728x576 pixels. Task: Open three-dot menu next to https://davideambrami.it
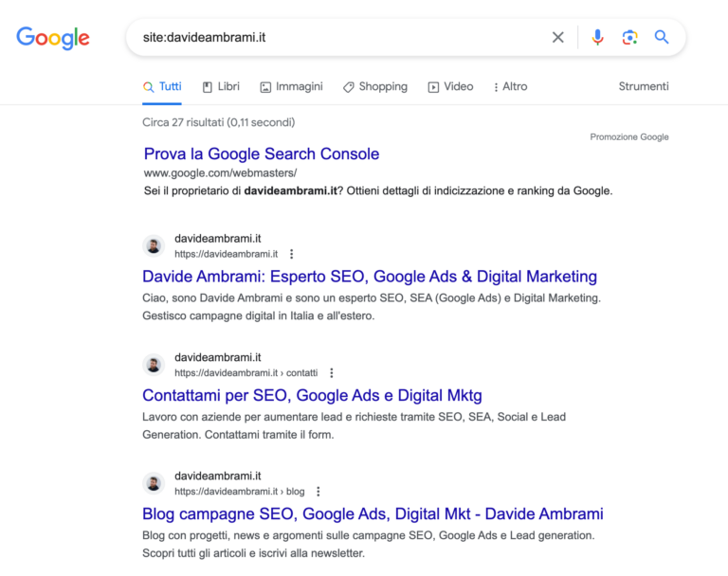point(292,254)
